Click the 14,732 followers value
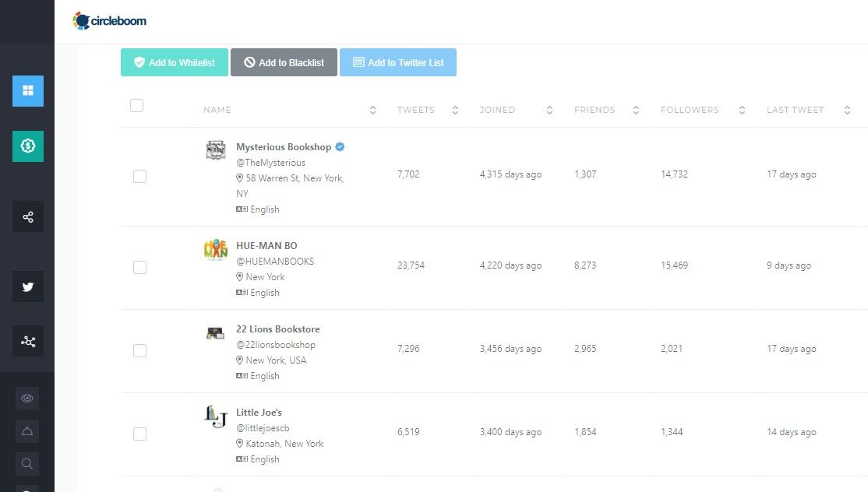Viewport: 868px width, 492px height. 674,174
